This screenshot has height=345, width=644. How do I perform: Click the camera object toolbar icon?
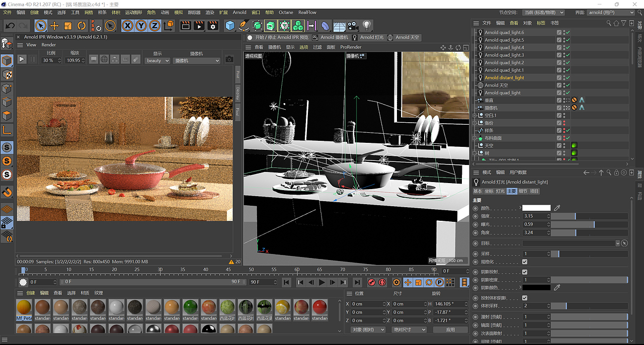[x=353, y=26]
